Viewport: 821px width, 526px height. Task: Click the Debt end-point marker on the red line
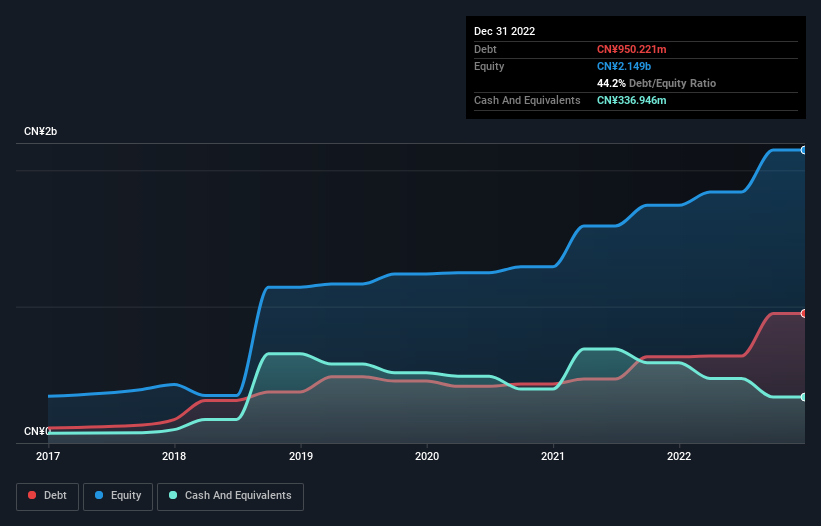click(x=804, y=314)
